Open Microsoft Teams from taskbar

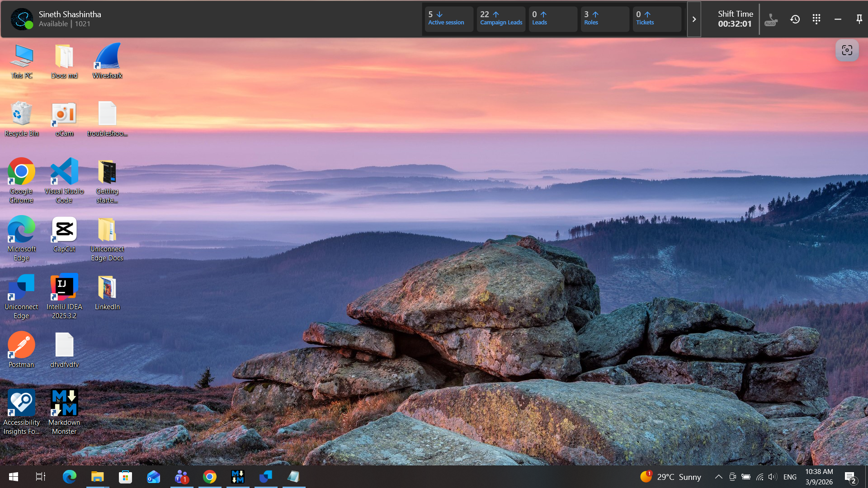click(x=182, y=477)
